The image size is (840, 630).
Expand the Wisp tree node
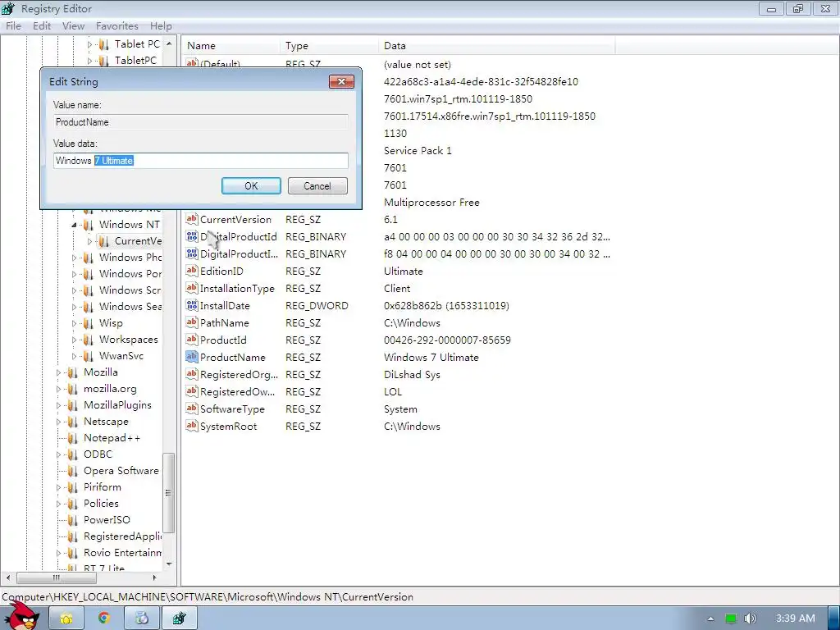pos(74,323)
